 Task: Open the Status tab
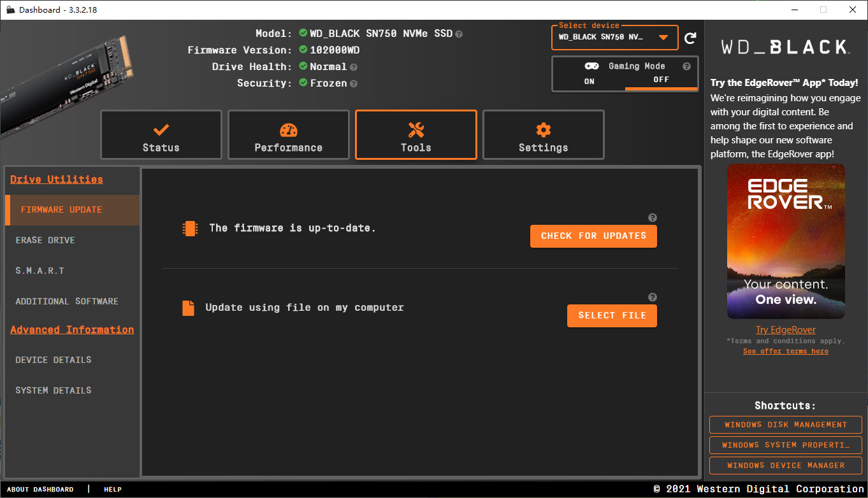pos(161,135)
